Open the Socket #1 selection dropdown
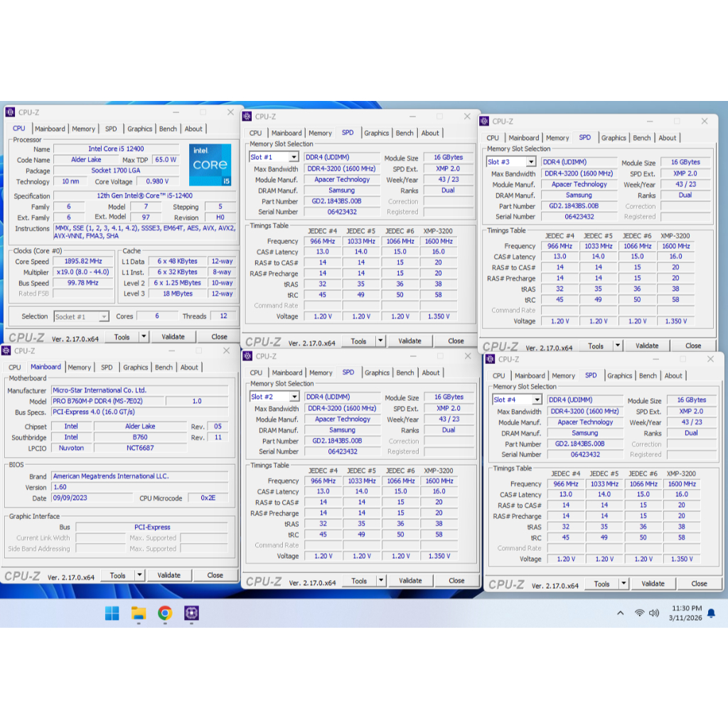Image resolution: width=728 pixels, height=728 pixels. pos(104,316)
